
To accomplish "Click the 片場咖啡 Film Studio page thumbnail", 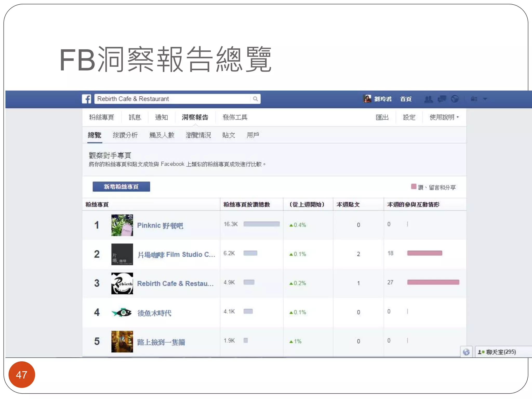I will tap(122, 254).
